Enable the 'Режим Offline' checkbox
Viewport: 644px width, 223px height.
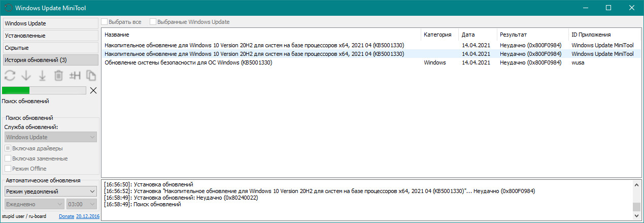[x=8, y=169]
